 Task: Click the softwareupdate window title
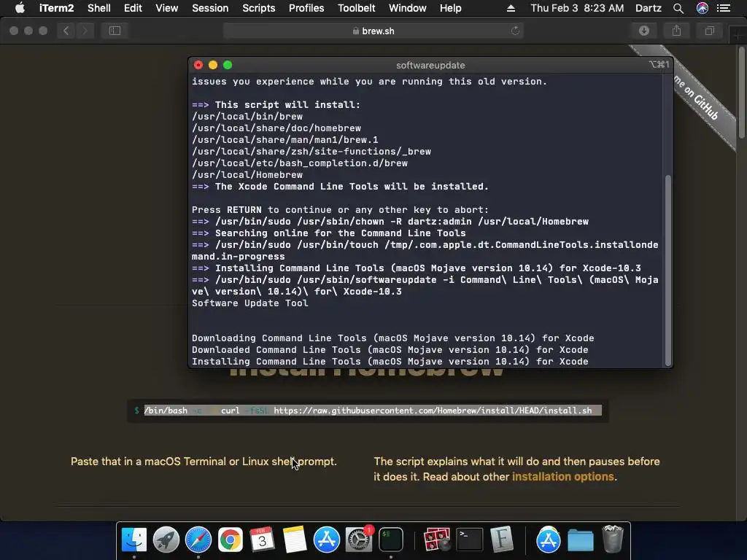pos(430,65)
